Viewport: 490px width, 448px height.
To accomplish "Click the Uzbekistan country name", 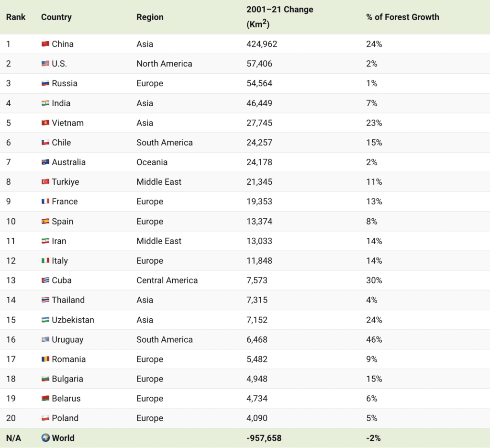I will [x=73, y=320].
